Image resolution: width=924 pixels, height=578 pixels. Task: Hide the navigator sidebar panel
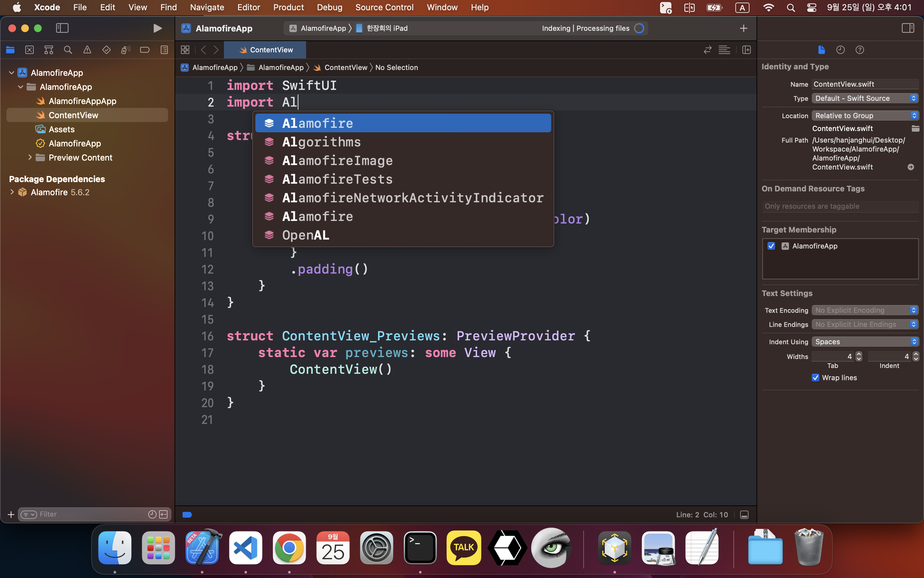[x=62, y=28]
